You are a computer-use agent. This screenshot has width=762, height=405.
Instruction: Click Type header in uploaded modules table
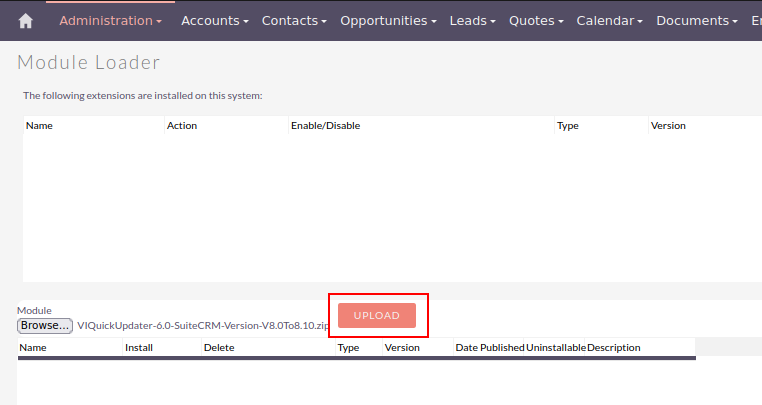[x=348, y=348]
